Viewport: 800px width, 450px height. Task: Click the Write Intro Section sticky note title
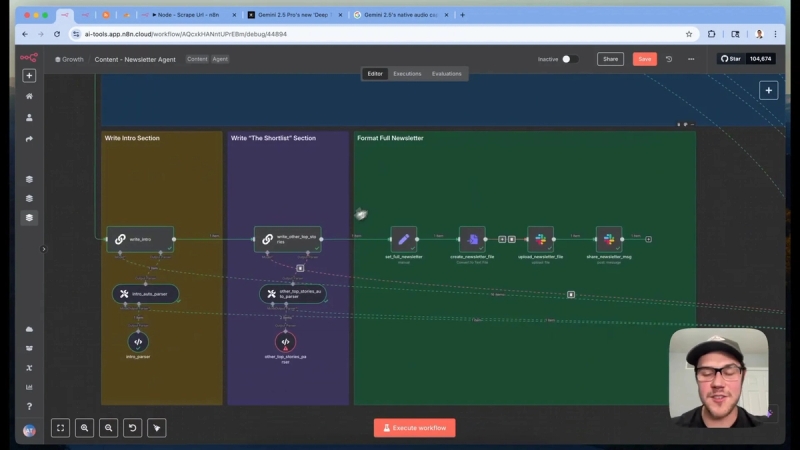pyautogui.click(x=132, y=138)
